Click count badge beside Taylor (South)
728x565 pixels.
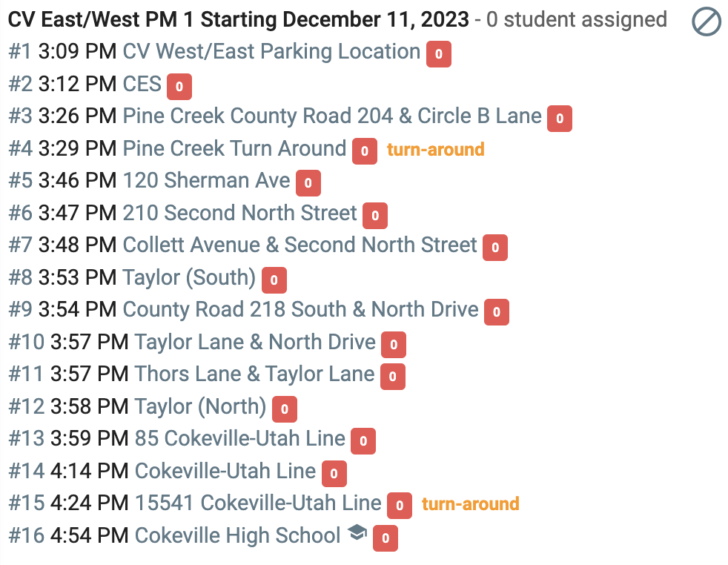point(274,280)
